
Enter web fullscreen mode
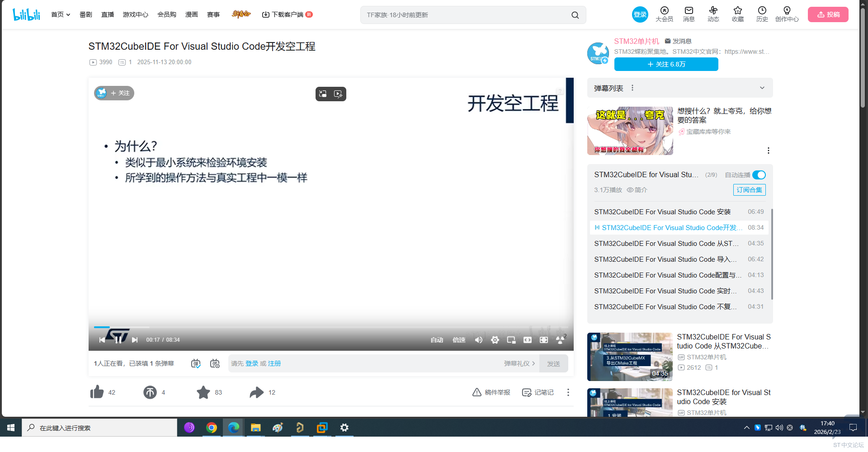544,340
